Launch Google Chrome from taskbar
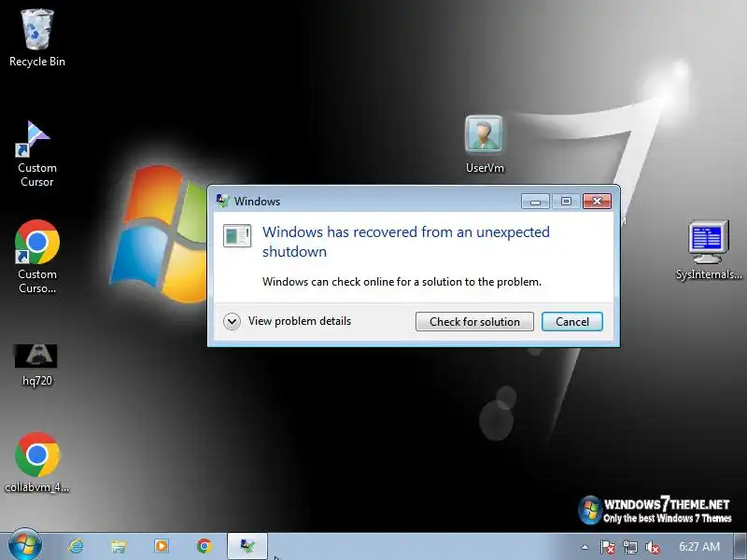Screen dimensions: 747x560 (x=204, y=546)
